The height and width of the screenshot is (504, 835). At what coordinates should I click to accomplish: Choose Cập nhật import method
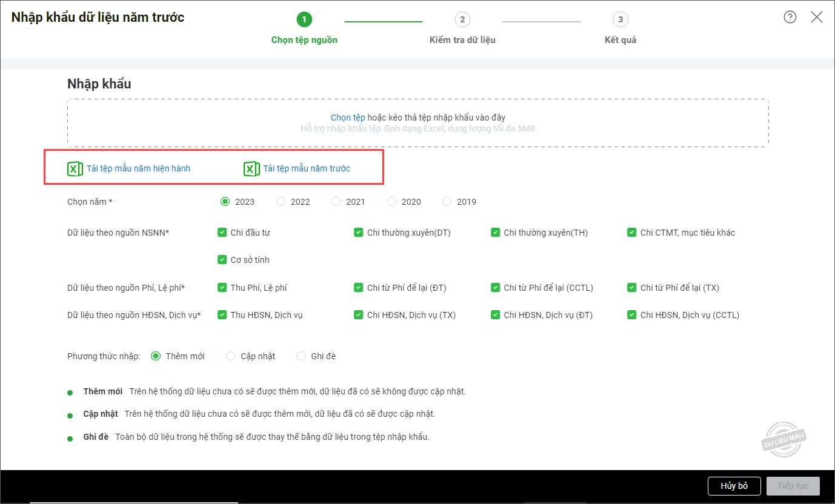point(231,356)
